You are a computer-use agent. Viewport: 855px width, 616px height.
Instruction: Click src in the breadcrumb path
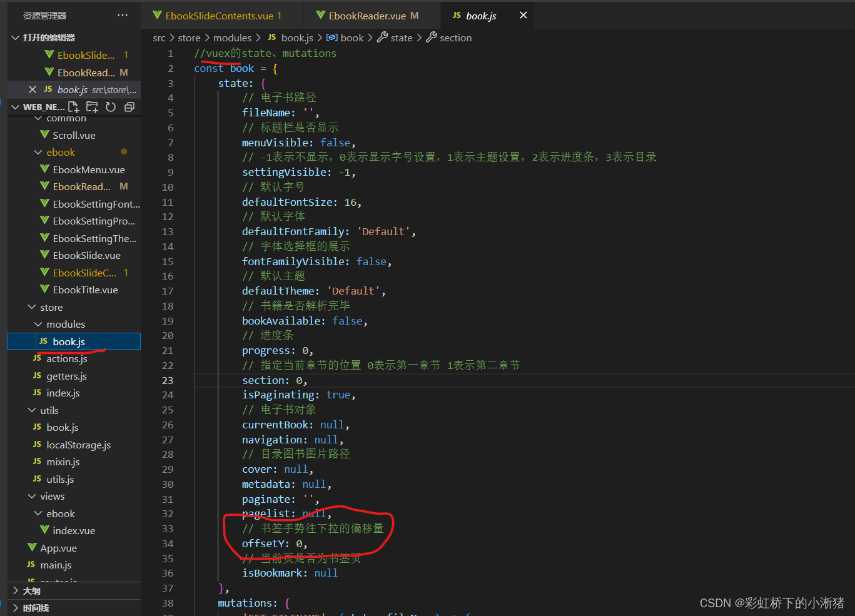click(159, 38)
